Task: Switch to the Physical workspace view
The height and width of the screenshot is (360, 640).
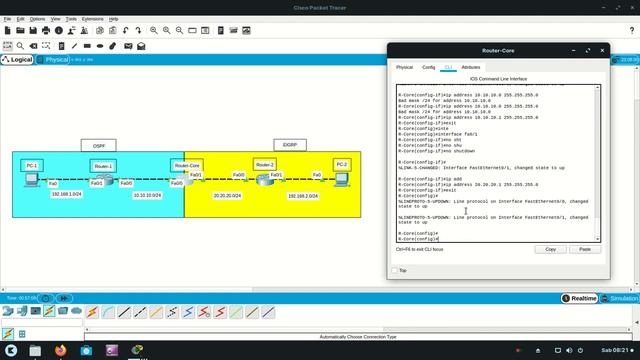Action: [53, 60]
